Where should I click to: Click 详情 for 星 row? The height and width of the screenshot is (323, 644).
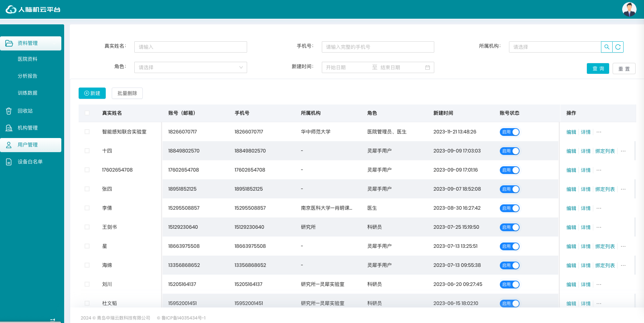(585, 246)
